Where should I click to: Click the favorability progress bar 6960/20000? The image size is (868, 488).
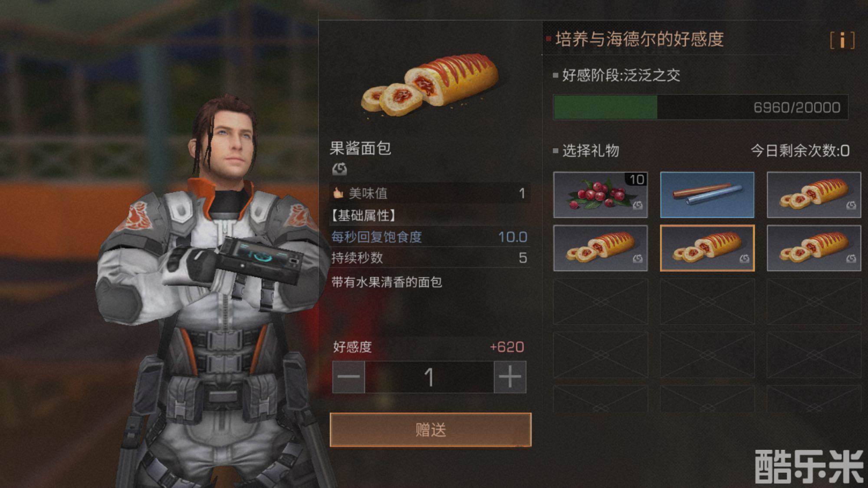700,107
